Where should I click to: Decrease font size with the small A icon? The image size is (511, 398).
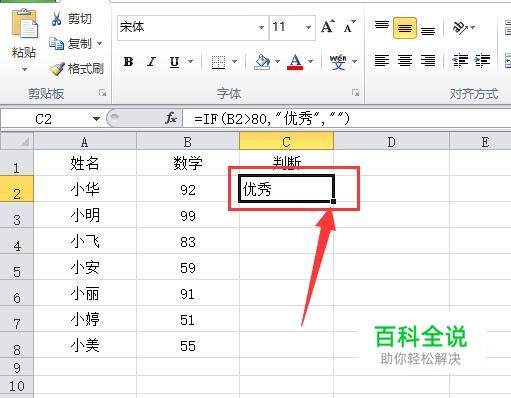tap(349, 27)
